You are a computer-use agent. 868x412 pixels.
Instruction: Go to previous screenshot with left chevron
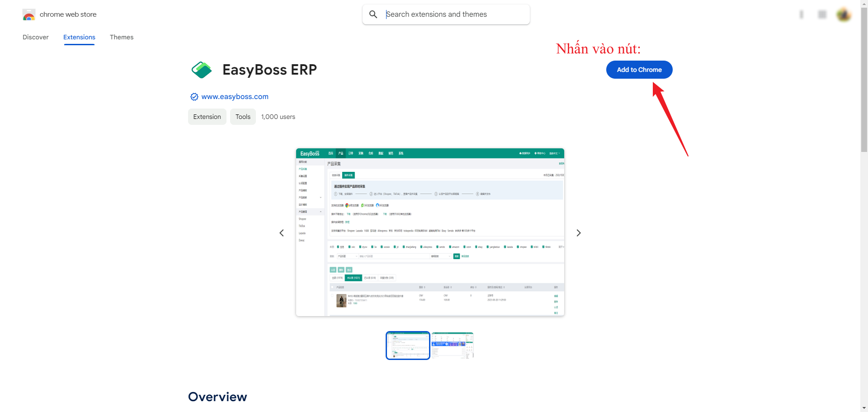click(282, 233)
